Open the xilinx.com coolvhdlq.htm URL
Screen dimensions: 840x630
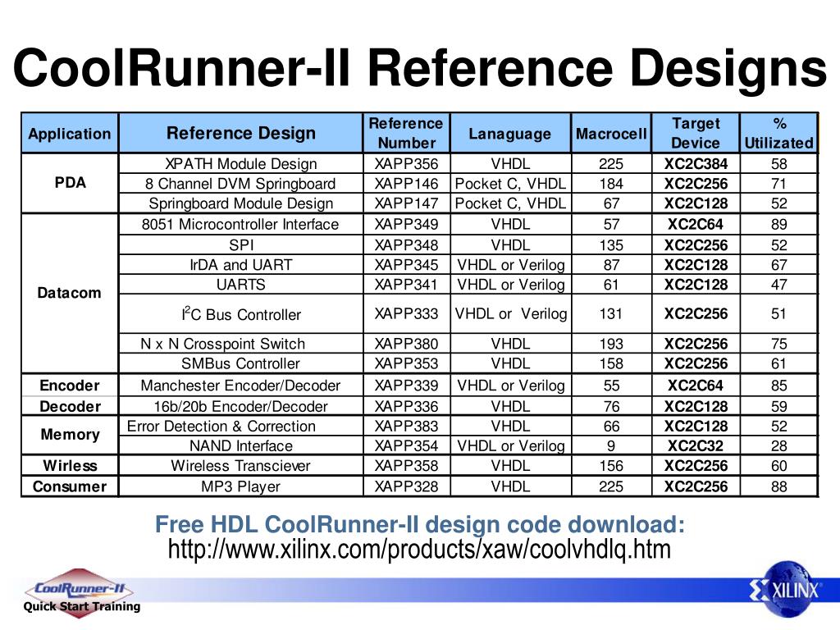click(419, 550)
